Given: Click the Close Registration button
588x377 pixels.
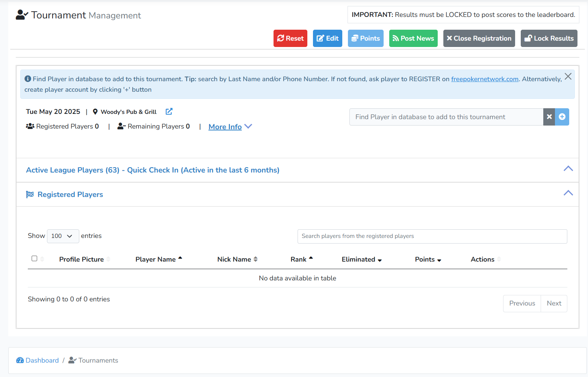Looking at the screenshot, I should click(x=479, y=38).
